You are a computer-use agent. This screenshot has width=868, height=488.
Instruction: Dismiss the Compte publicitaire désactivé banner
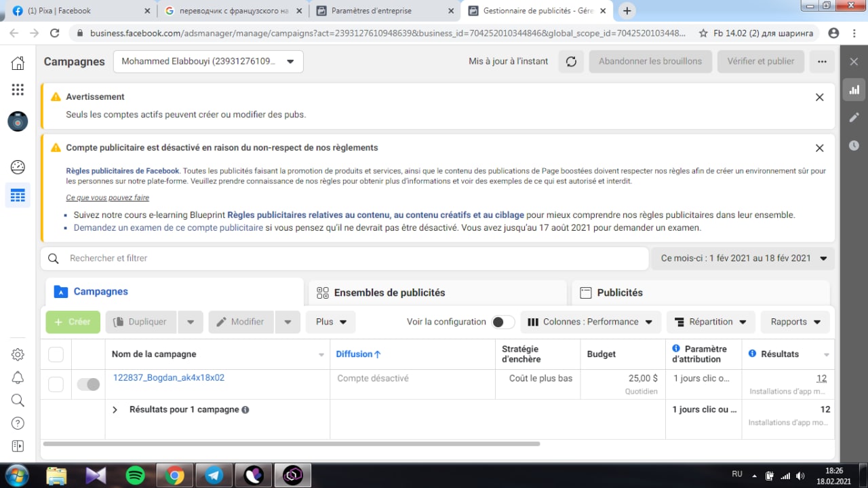click(819, 148)
